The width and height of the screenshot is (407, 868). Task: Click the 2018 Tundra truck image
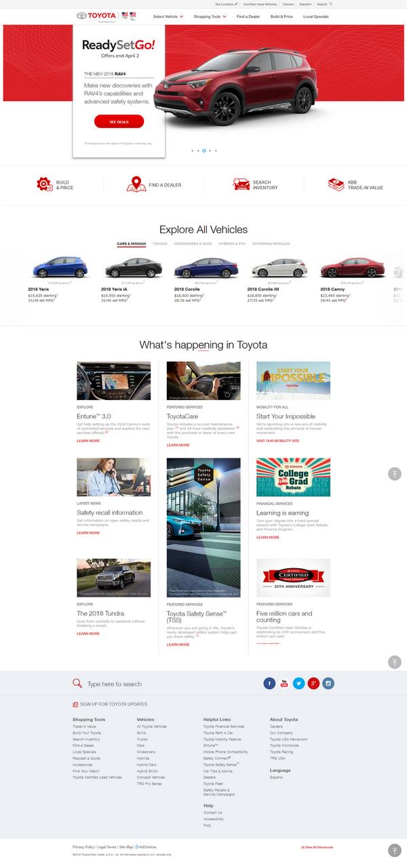114,578
